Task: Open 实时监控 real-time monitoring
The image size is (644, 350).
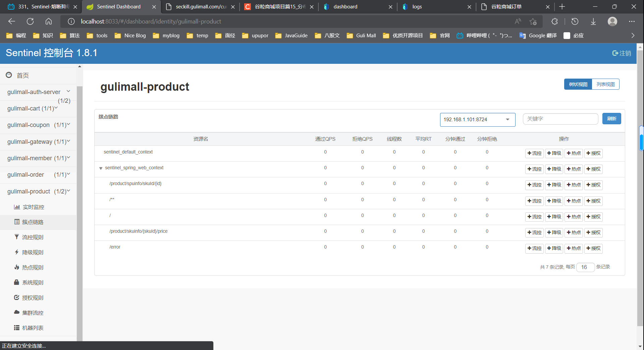Action: (29, 207)
